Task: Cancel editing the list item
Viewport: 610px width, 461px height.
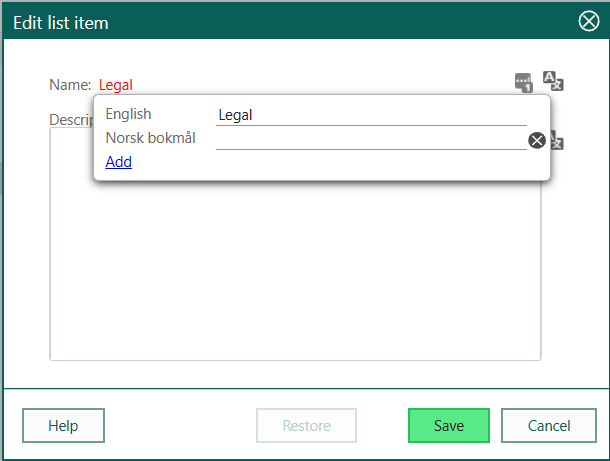Action: 549,425
